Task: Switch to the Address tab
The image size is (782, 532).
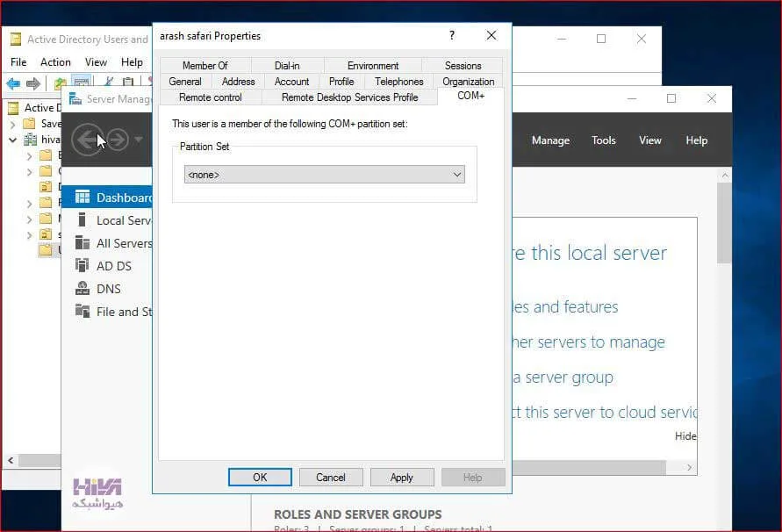Action: 239,82
